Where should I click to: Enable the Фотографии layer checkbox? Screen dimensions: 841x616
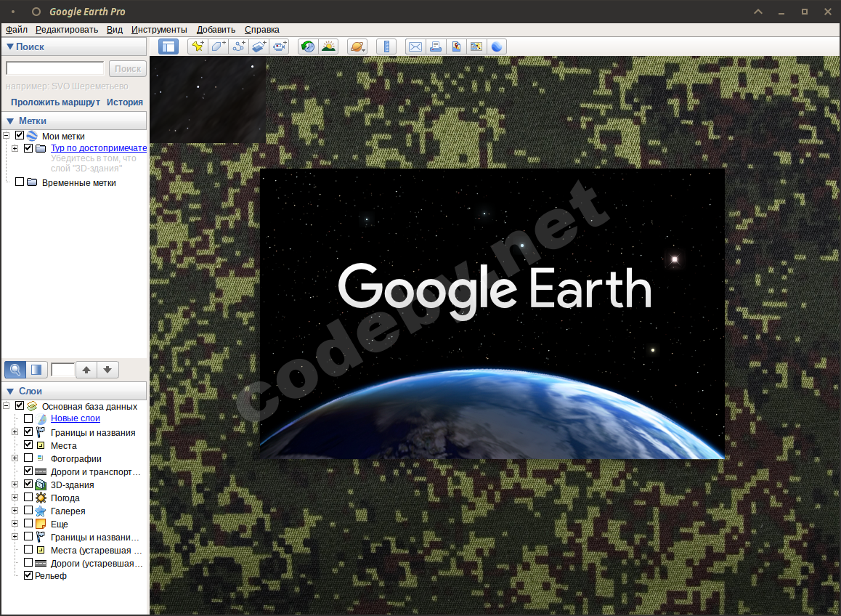click(28, 458)
